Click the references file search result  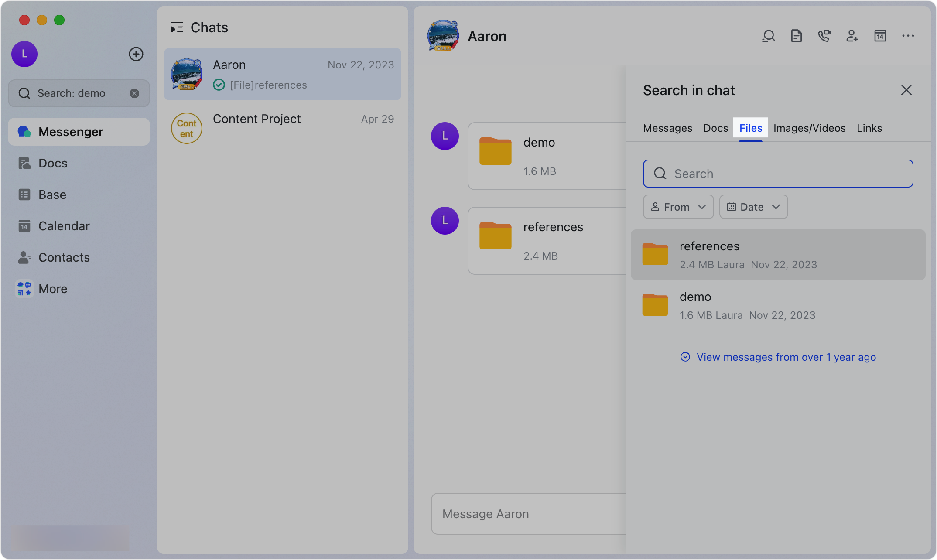(x=778, y=255)
